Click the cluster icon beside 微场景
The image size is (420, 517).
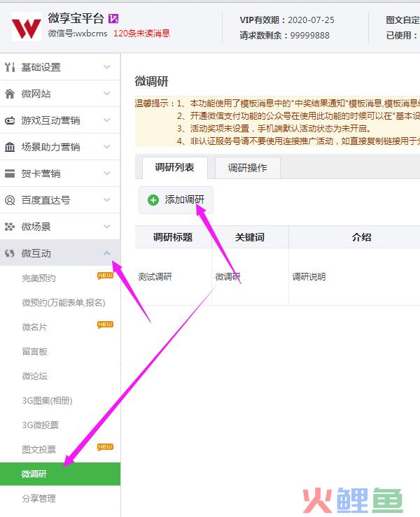click(x=10, y=227)
